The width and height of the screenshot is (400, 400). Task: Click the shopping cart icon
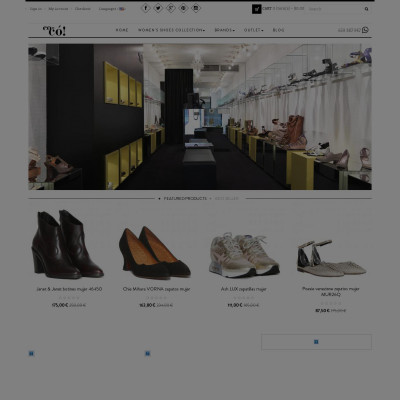tap(256, 9)
